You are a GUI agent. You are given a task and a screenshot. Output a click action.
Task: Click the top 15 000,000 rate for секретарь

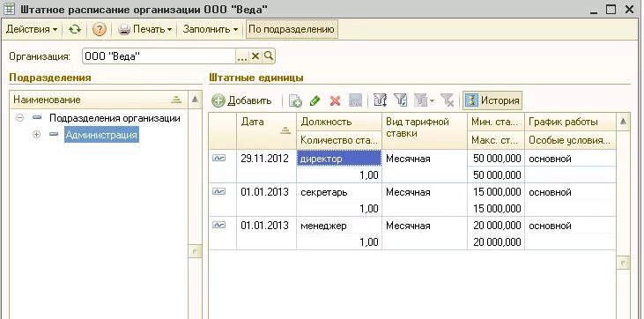[497, 191]
